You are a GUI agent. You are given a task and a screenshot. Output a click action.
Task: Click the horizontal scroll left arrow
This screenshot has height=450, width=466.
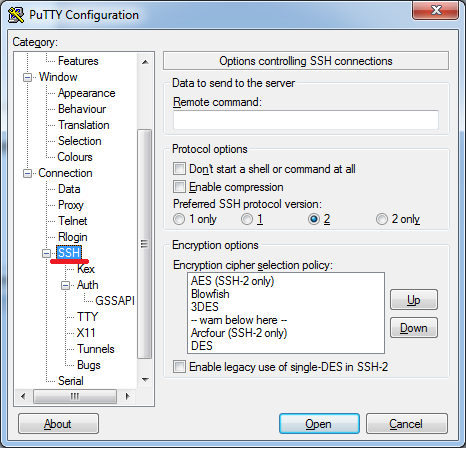point(23,396)
